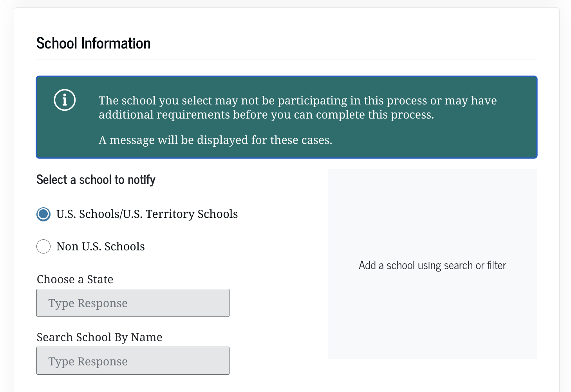
Task: Click the Non U.S. Schools label text
Action: coord(101,246)
